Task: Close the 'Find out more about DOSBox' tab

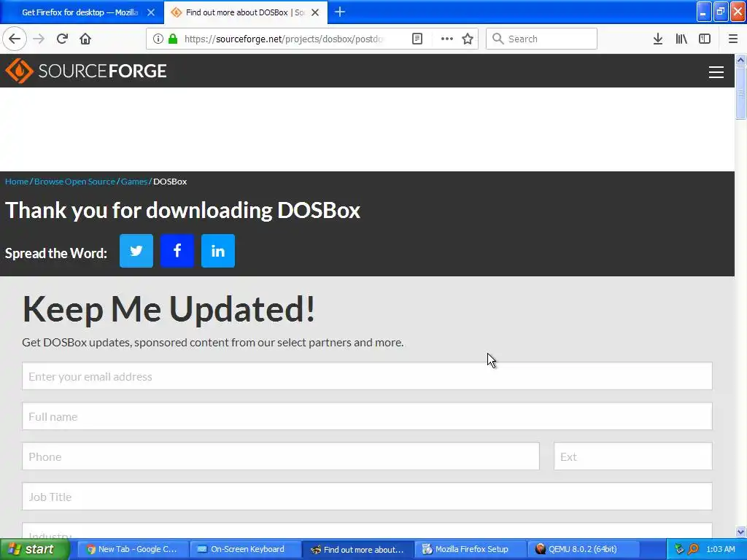Action: pos(315,12)
